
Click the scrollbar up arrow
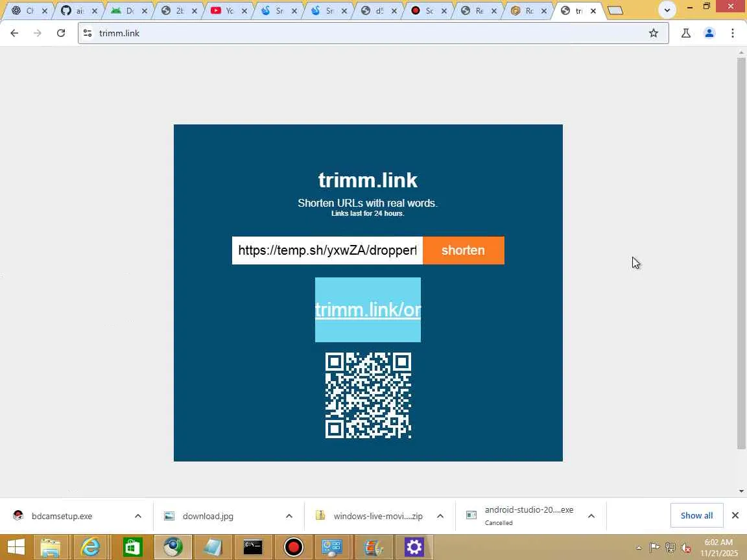click(x=741, y=52)
